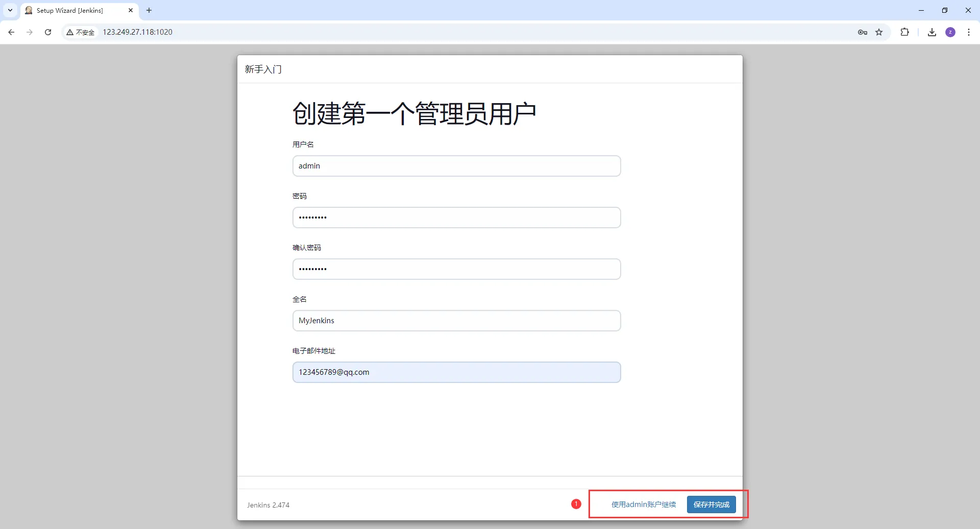Image resolution: width=980 pixels, height=529 pixels.
Task: Close the Chrome browser window
Action: [x=968, y=10]
